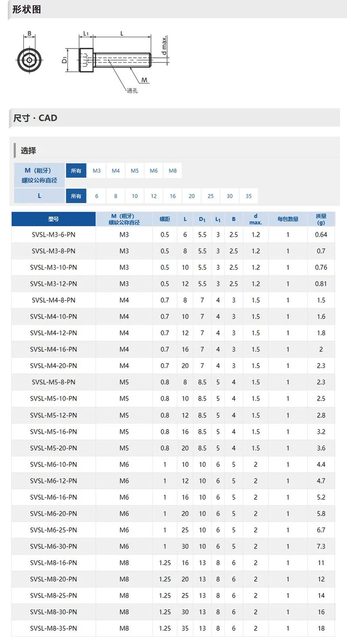Click 所有 button in M thread row
The height and width of the screenshot is (644, 347).
(x=76, y=171)
